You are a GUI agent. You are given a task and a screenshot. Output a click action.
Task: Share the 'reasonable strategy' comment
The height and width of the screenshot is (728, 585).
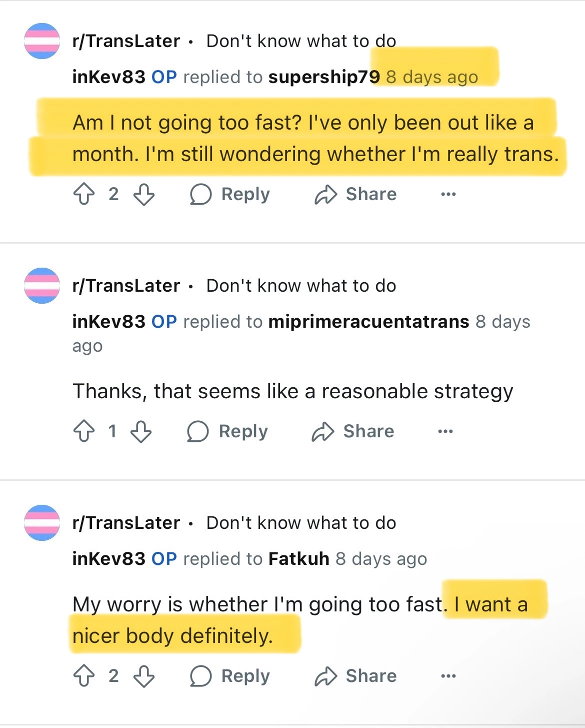(x=353, y=431)
